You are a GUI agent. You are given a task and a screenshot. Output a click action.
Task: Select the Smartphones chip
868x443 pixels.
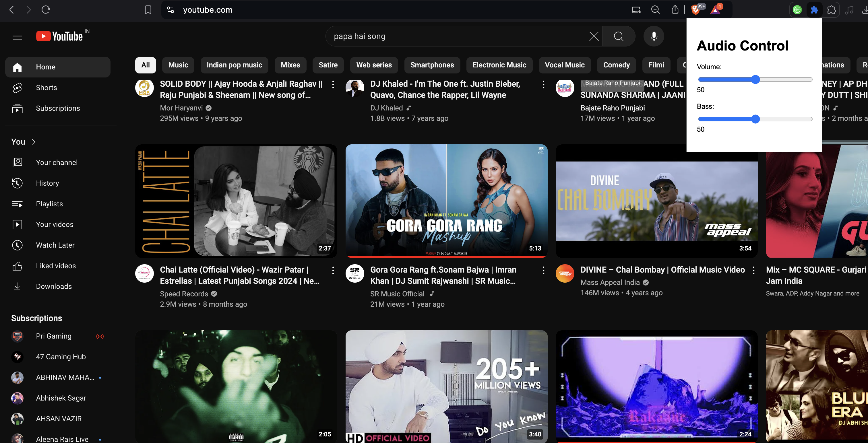432,65
